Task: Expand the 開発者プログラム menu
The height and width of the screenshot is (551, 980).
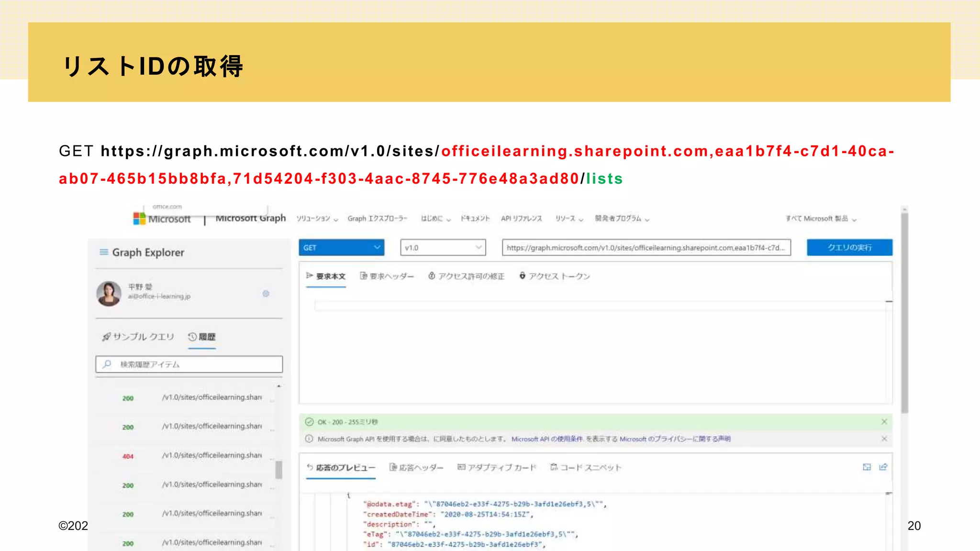Action: [623, 219]
